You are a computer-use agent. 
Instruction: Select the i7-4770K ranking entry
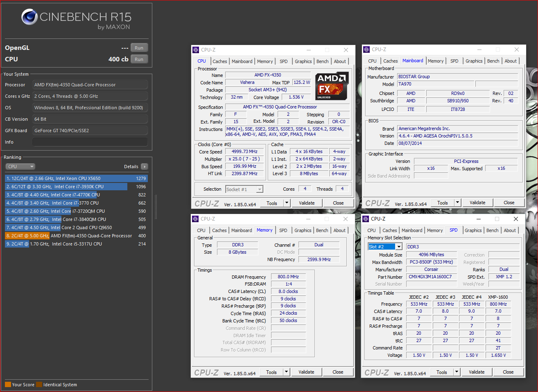tap(76, 195)
